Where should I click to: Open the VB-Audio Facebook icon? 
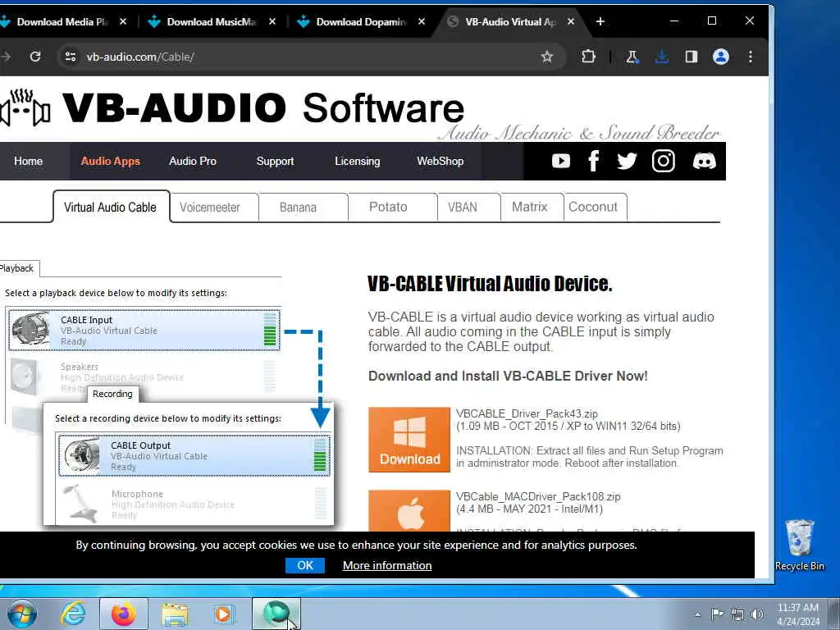pos(593,161)
